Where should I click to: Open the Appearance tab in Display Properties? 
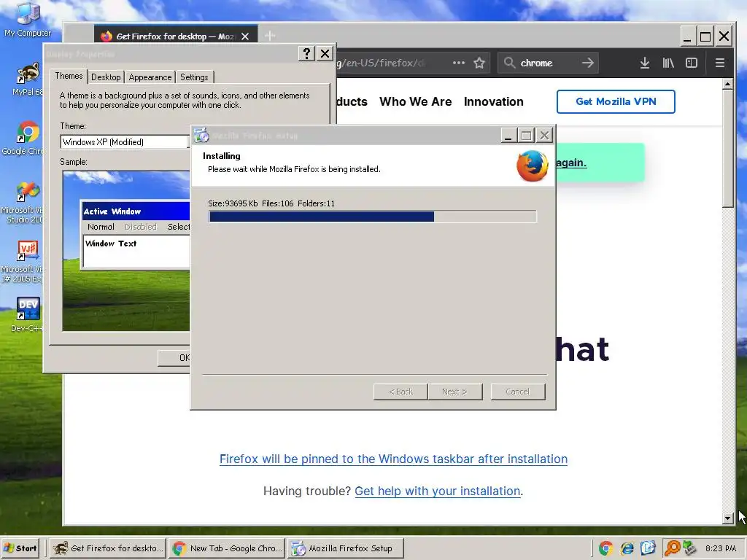pyautogui.click(x=150, y=77)
